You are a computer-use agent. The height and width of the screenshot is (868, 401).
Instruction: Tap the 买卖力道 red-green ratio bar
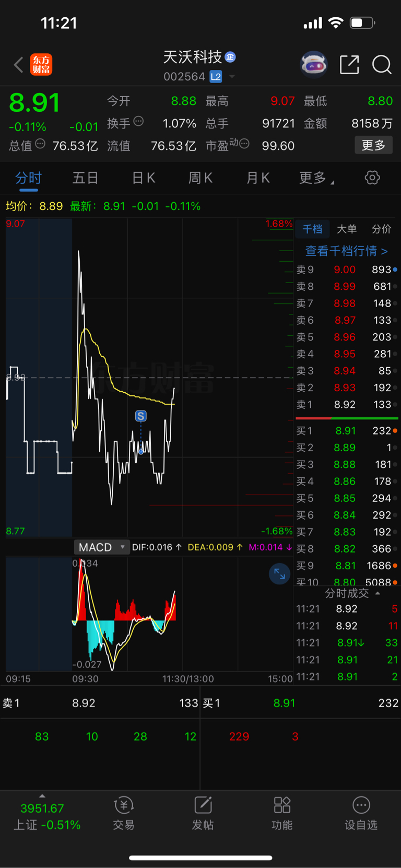(x=347, y=418)
